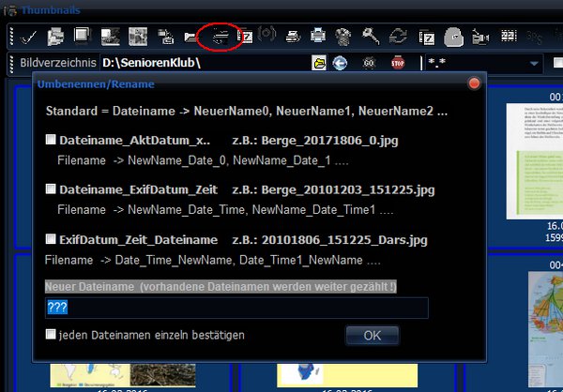Screen dimensions: 563x392
Task: Enable the Dateiname_ExifDatum_Zeit checkbox
Action: (51, 188)
